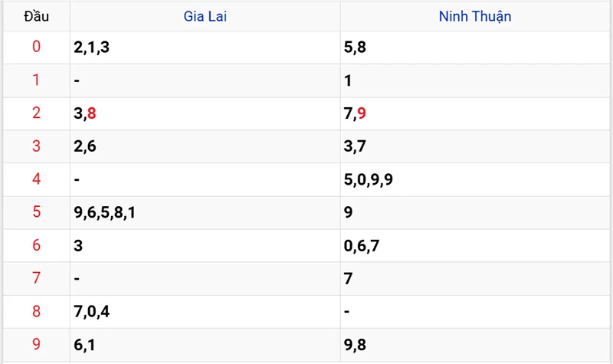This screenshot has height=364, width=613.
Task: Select row head digit 8
Action: [36, 311]
